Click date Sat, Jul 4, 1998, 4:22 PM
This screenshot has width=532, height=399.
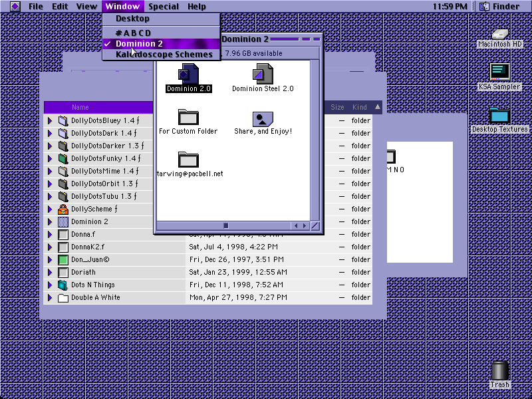[233, 247]
